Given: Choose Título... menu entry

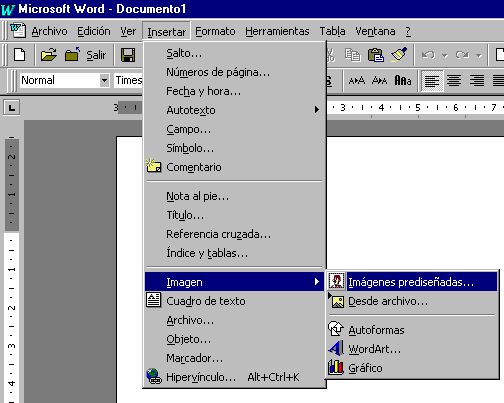Looking at the screenshot, I should click(x=235, y=215).
